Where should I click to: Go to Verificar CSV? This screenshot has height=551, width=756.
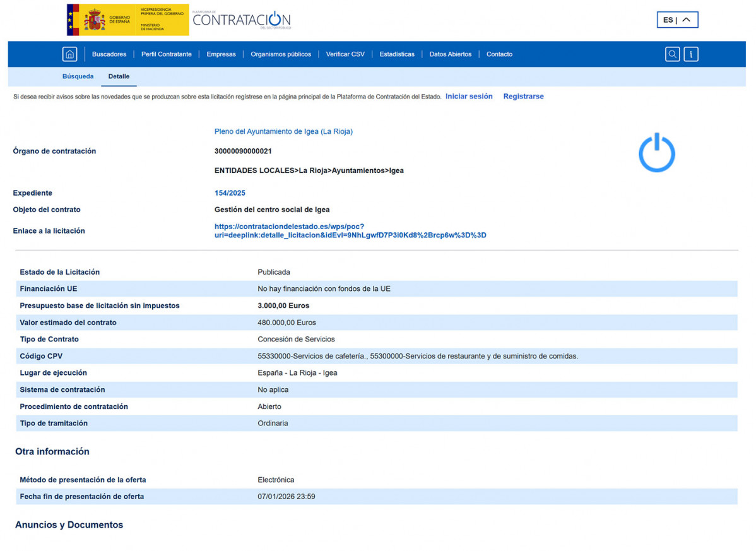pos(345,54)
